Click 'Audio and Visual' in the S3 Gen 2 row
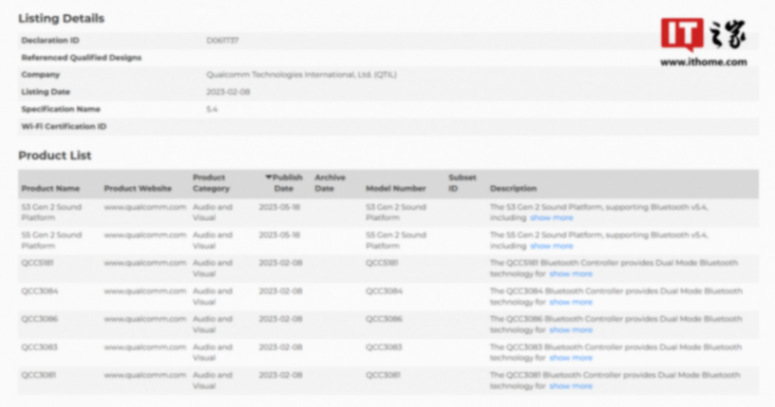 (x=213, y=212)
